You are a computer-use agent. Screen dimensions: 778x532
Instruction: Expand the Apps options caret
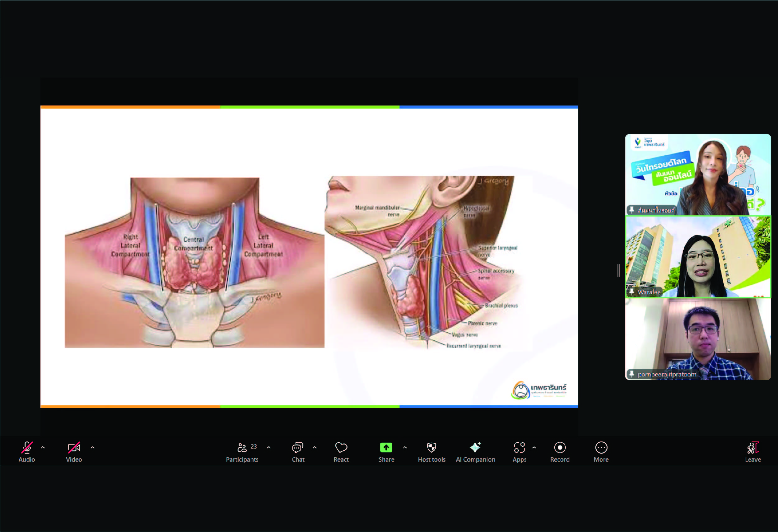[x=534, y=447]
